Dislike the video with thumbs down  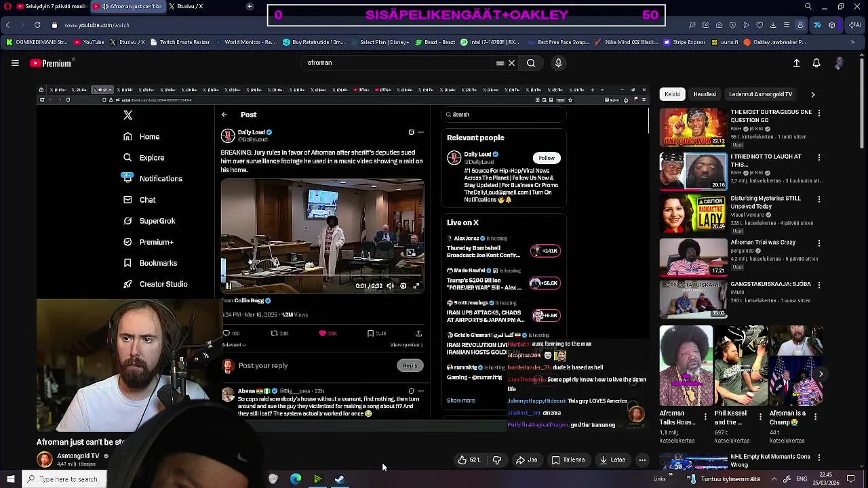[496, 460]
